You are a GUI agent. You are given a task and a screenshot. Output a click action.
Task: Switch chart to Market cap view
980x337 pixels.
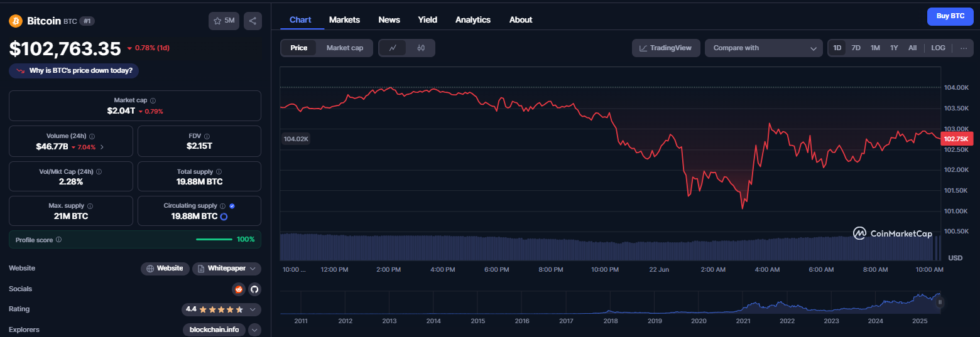pyautogui.click(x=345, y=48)
